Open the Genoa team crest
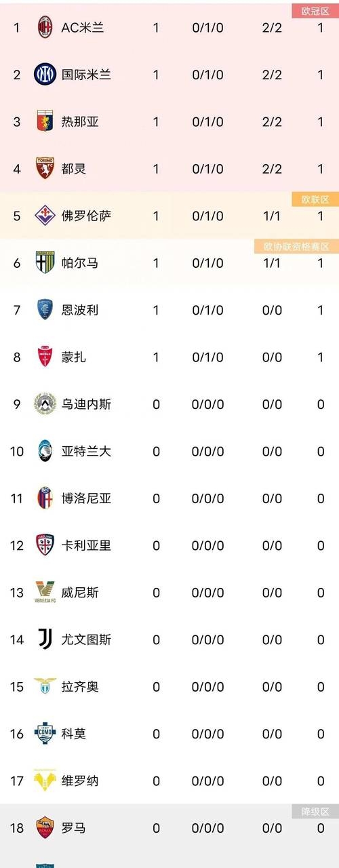The width and height of the screenshot is (339, 868). (45, 121)
